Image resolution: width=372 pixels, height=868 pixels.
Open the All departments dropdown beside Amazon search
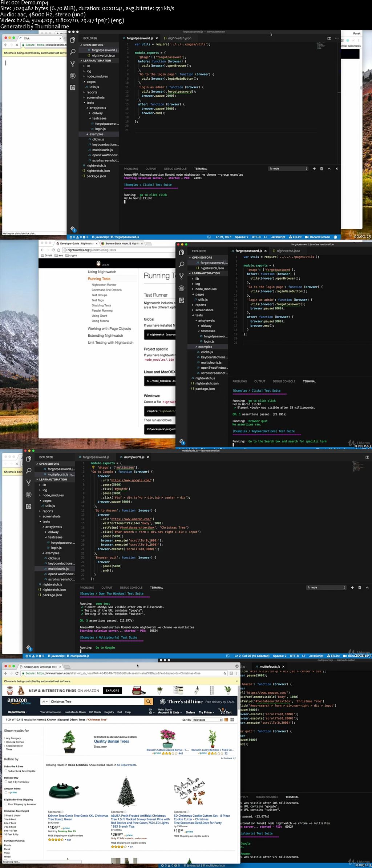coord(45,701)
